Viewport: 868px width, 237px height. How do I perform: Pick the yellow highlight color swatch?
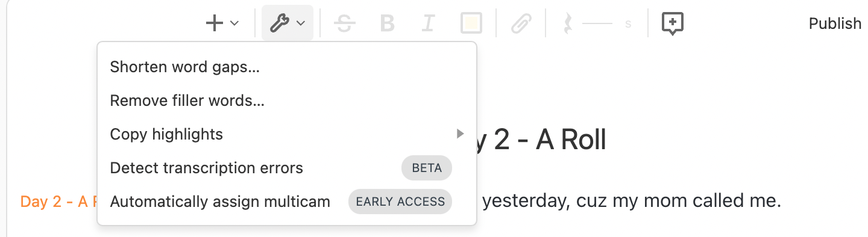pyautogui.click(x=471, y=23)
